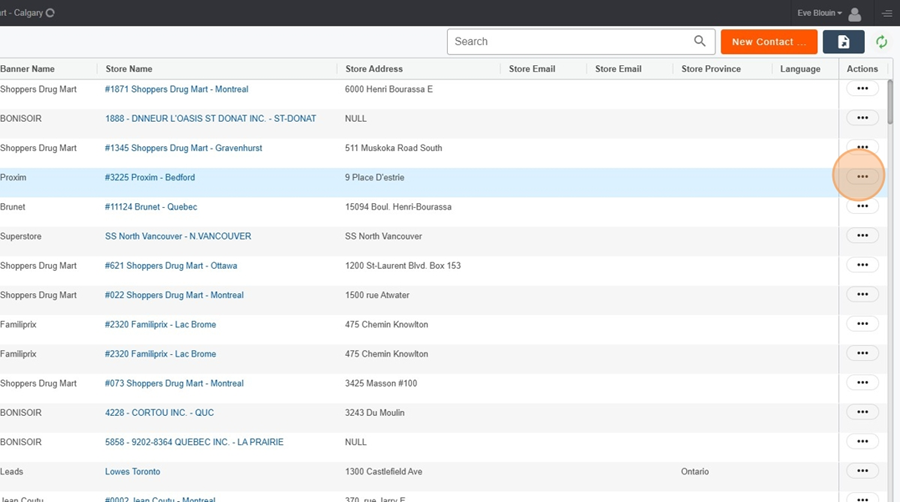Viewport: 900px width, 502px height.
Task: Open actions menu for #073 Shoppers Drug Mart row
Action: pos(862,383)
